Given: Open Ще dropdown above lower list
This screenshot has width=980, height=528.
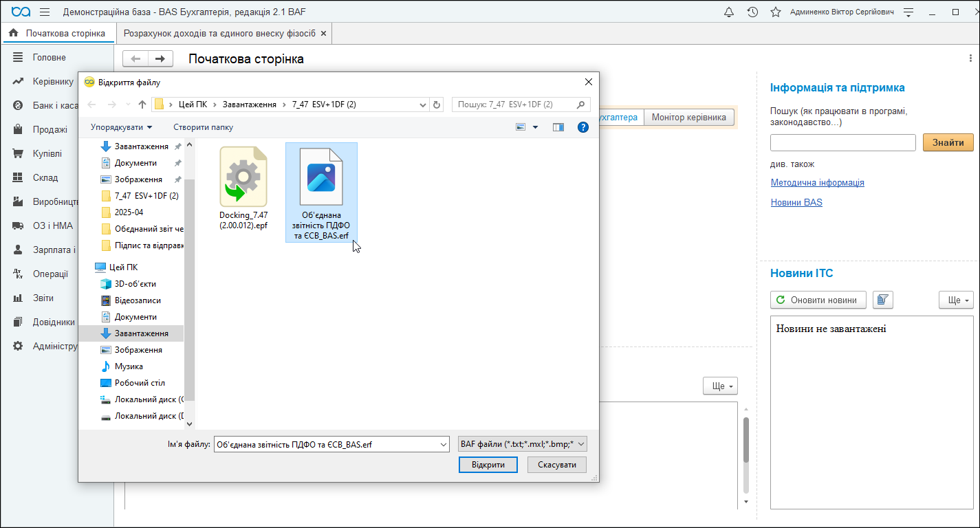Looking at the screenshot, I should click(720, 386).
